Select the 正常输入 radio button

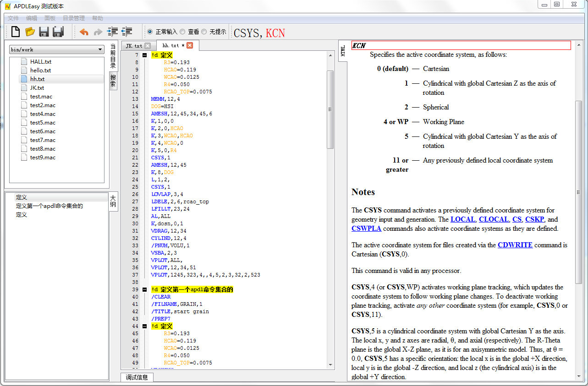(x=149, y=32)
